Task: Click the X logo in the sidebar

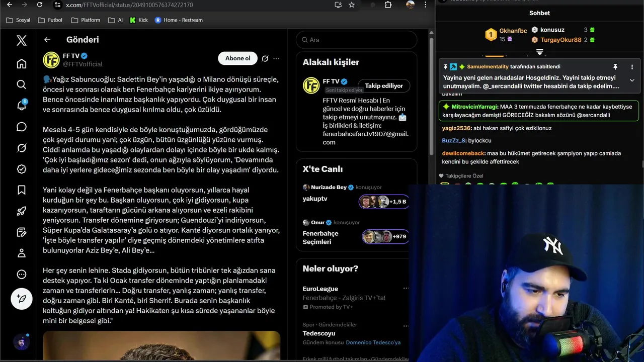Action: pos(21,40)
